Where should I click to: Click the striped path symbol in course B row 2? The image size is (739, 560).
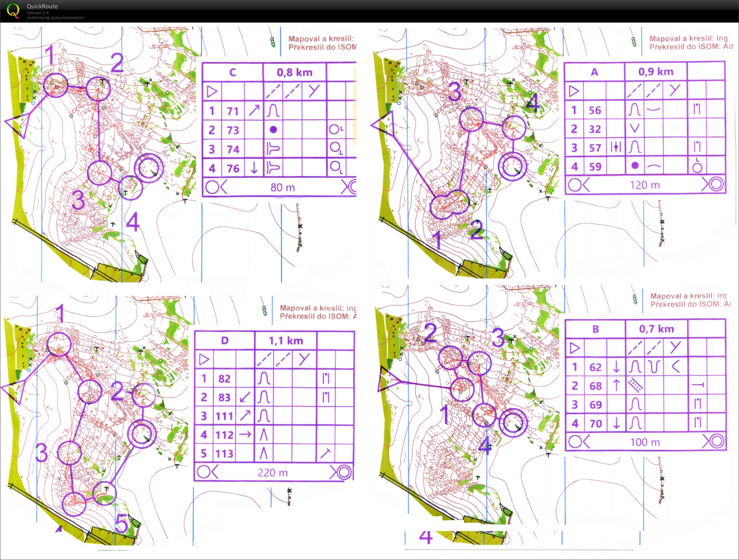click(x=635, y=385)
